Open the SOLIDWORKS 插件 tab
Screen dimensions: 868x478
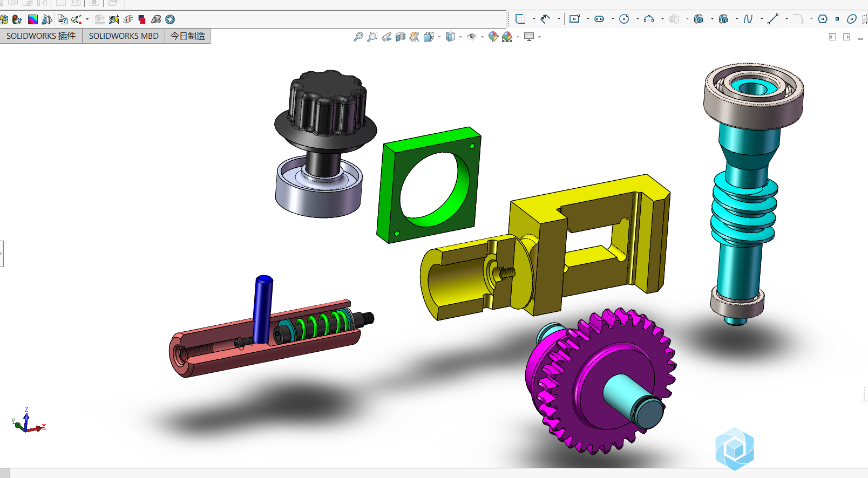[x=41, y=36]
